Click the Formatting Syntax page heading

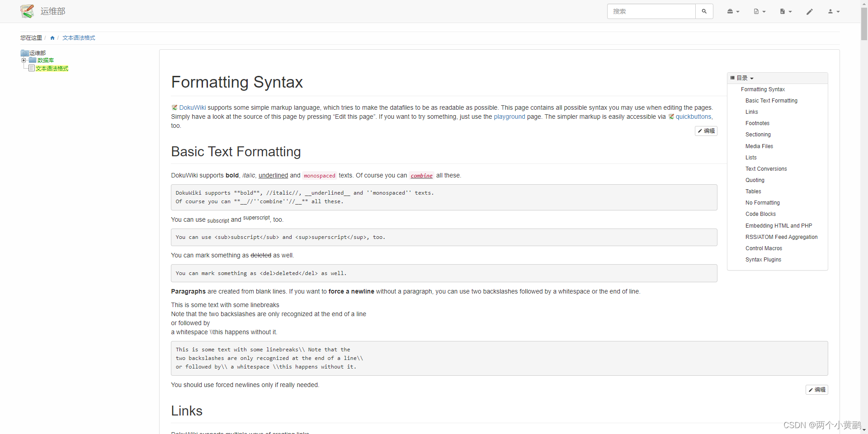(237, 82)
